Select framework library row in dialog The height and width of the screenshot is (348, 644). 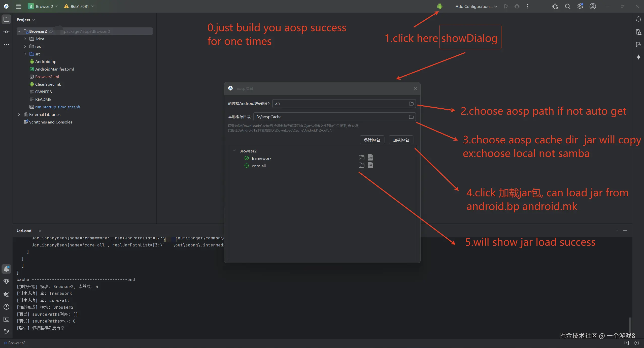tap(261, 158)
